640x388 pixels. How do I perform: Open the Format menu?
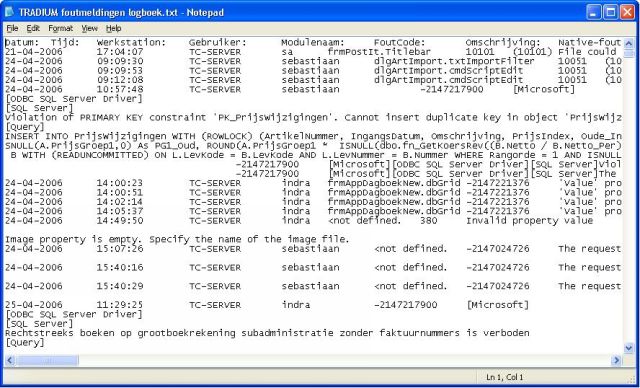60,29
